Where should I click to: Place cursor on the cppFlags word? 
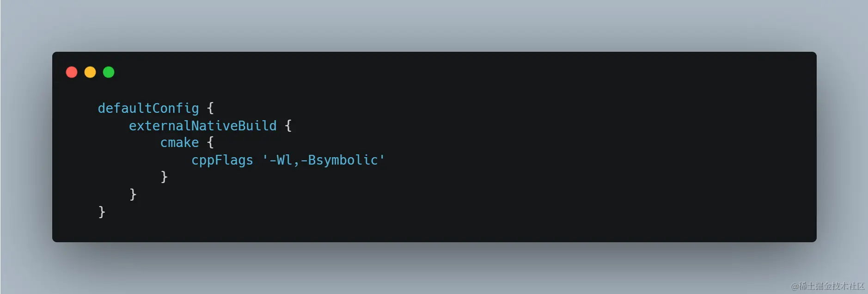[222, 160]
